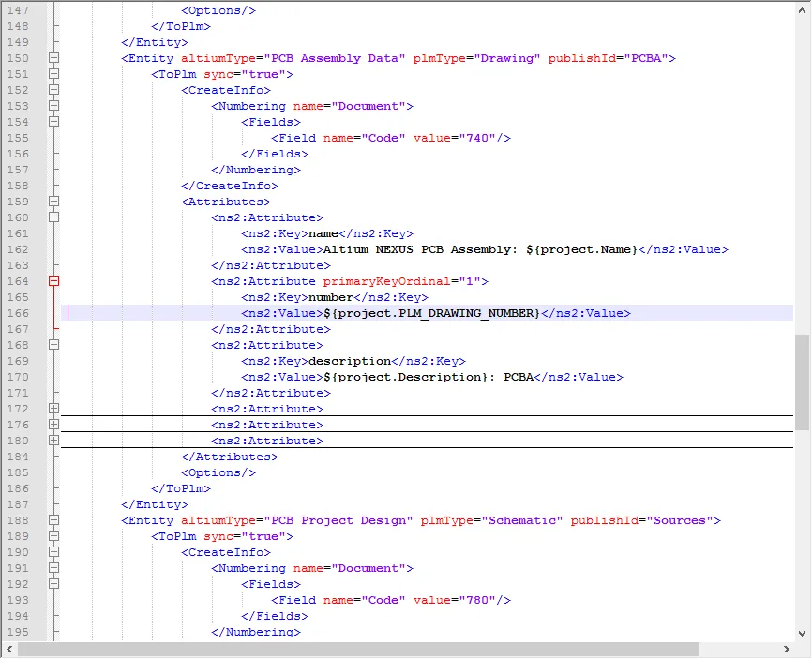Collapse the red fold marker at line 164

(53, 281)
